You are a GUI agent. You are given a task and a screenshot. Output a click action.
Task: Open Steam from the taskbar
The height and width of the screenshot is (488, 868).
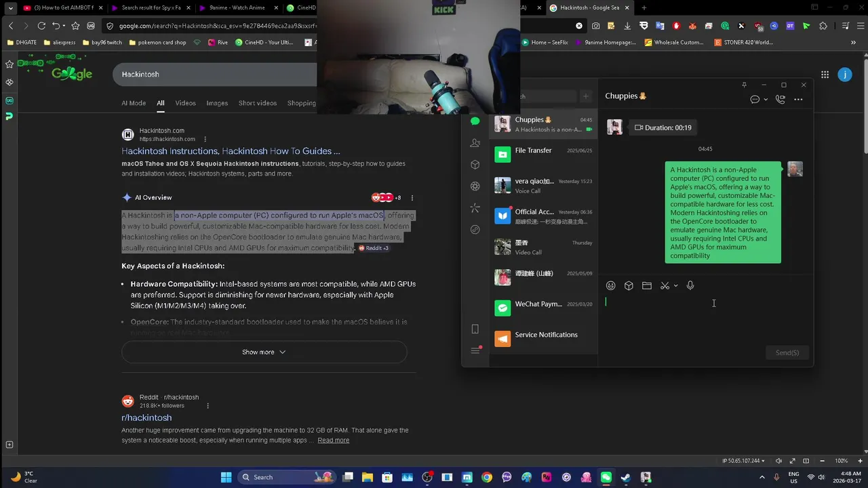[626, 477]
